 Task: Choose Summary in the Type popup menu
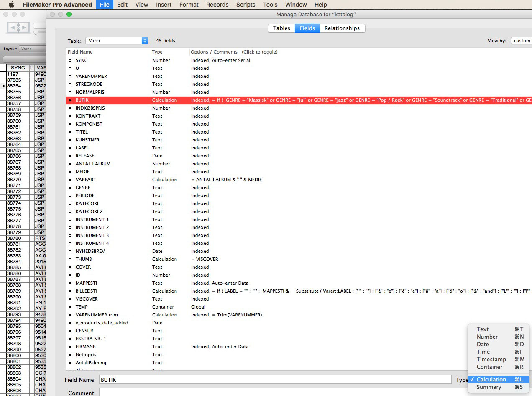coord(498,387)
